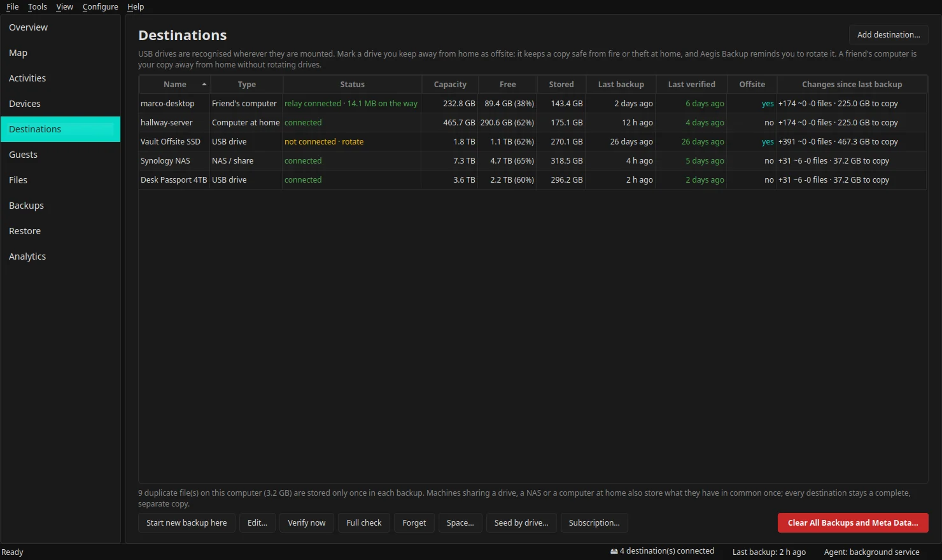
Task: Go to the Restore page
Action: [60, 231]
